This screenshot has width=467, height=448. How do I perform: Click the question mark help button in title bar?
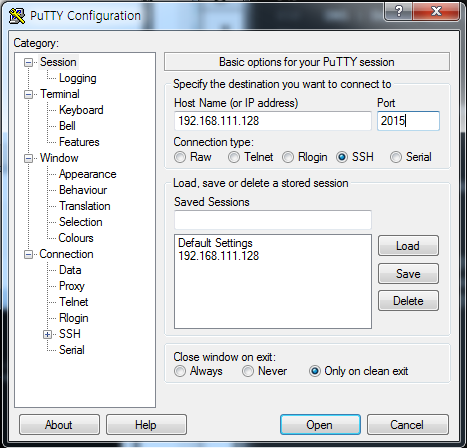point(398,12)
